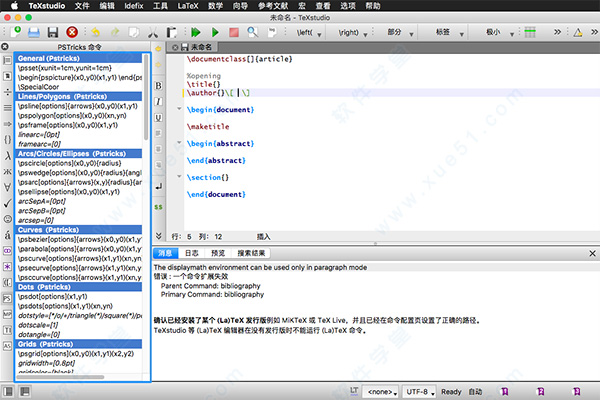Open the viewer with the magnifier icon
The image size is (600, 400).
(253, 32)
